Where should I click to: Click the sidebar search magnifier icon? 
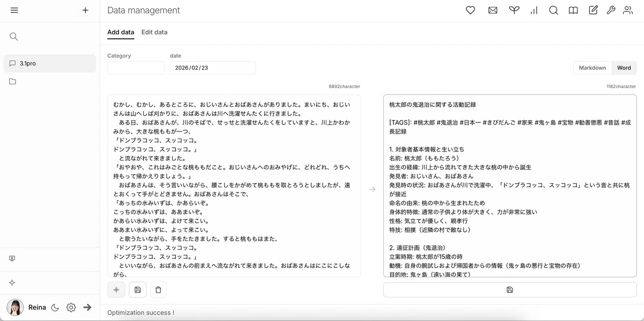(14, 37)
